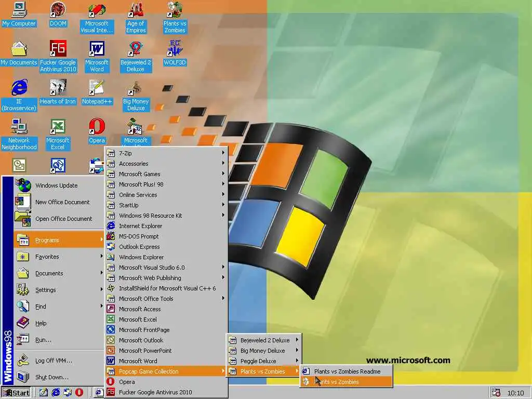Viewport: 532px width, 399px height.
Task: Expand the 7-Zip program folder
Action: click(166, 153)
